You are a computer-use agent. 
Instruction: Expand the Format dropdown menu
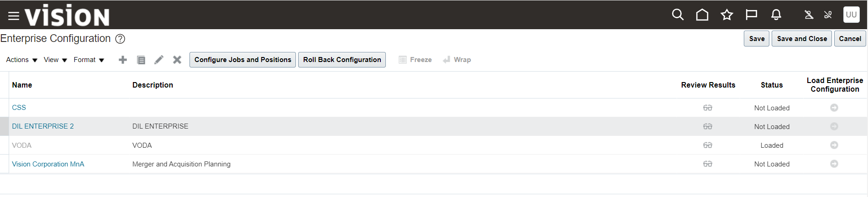pos(89,60)
